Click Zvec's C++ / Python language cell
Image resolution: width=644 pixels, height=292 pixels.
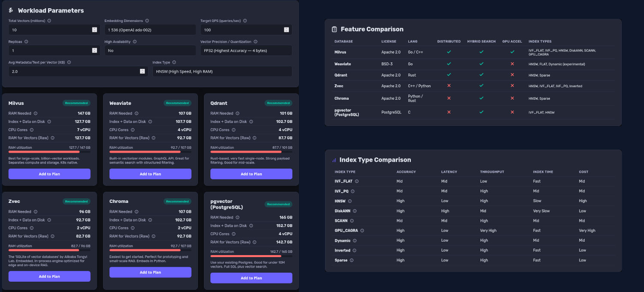419,86
